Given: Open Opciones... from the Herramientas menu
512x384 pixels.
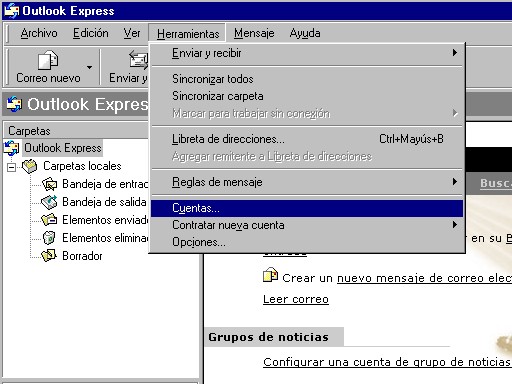Looking at the screenshot, I should (307, 242).
